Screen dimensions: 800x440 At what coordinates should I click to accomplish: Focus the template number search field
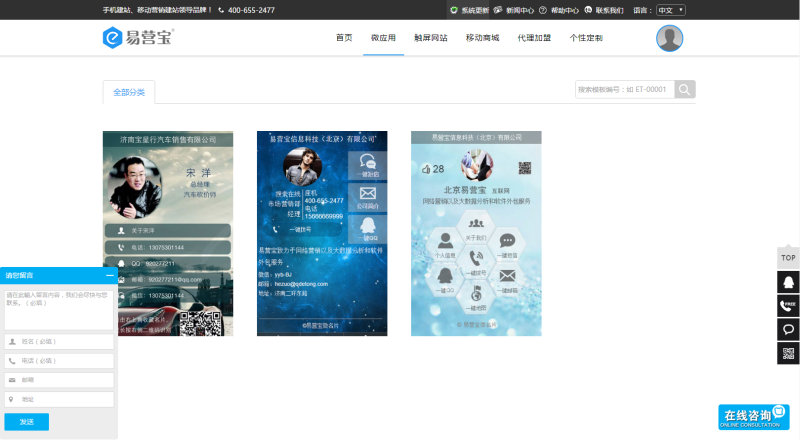click(x=624, y=89)
